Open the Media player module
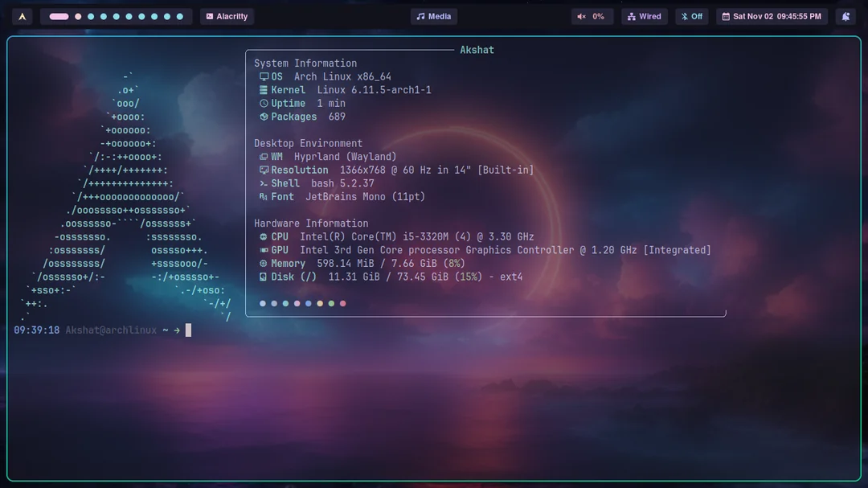The width and height of the screenshot is (868, 488). [x=434, y=17]
